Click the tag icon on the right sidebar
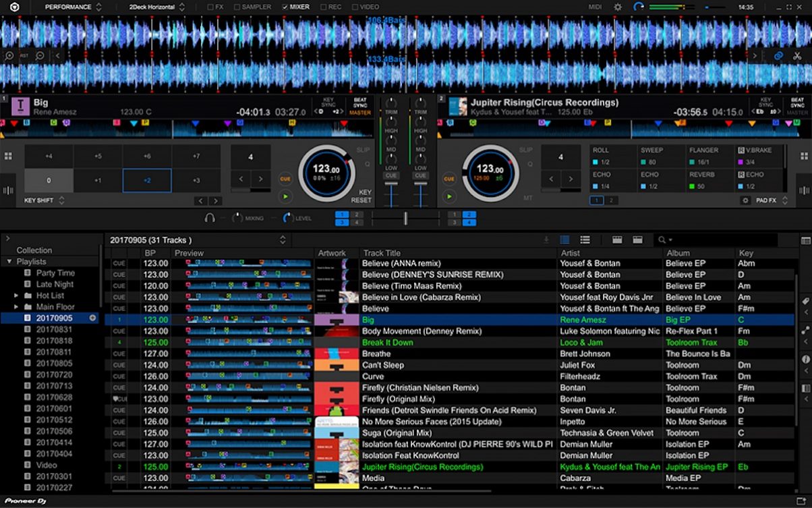The image size is (812, 508). click(x=805, y=301)
